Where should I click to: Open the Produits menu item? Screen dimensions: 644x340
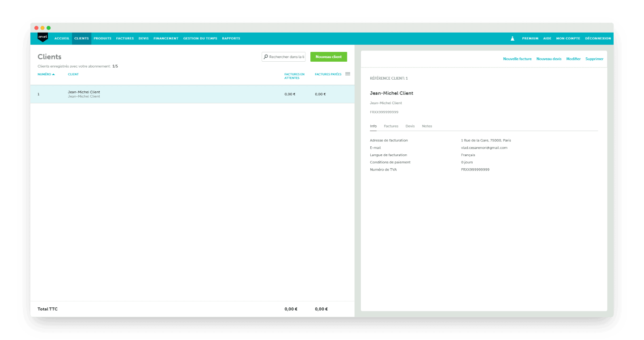(x=102, y=38)
